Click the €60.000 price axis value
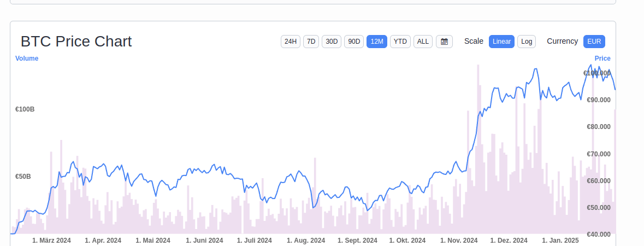The width and height of the screenshot is (644, 246). tap(599, 180)
